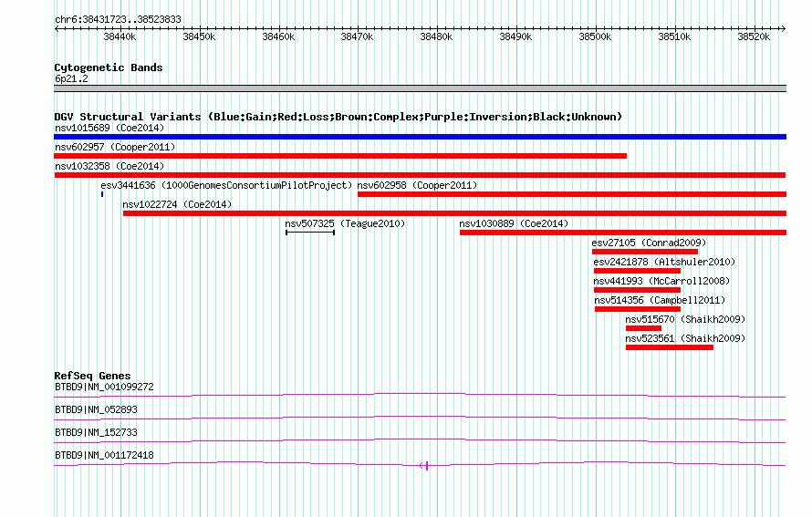Click the red nsv514356 variant bar

pyautogui.click(x=638, y=309)
